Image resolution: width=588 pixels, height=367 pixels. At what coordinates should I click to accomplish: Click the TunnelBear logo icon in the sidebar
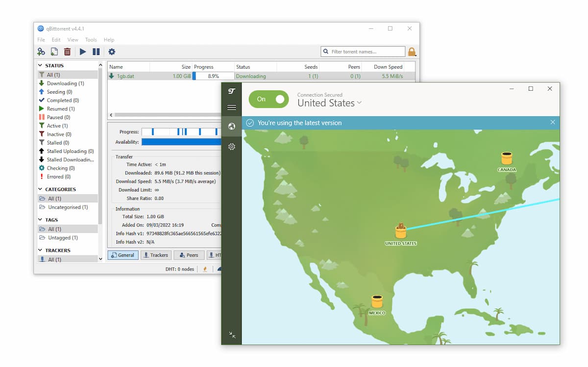pyautogui.click(x=232, y=91)
